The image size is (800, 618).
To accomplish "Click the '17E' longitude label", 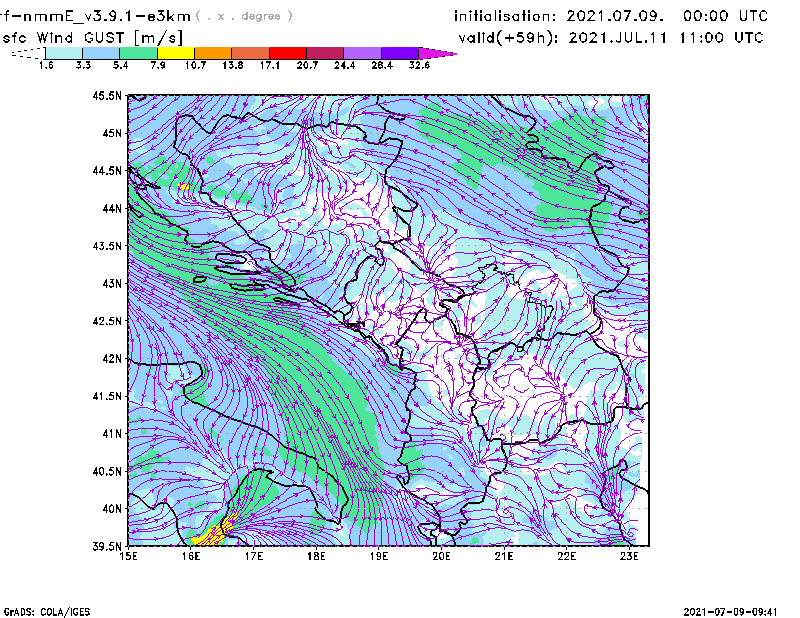I will pyautogui.click(x=254, y=556).
